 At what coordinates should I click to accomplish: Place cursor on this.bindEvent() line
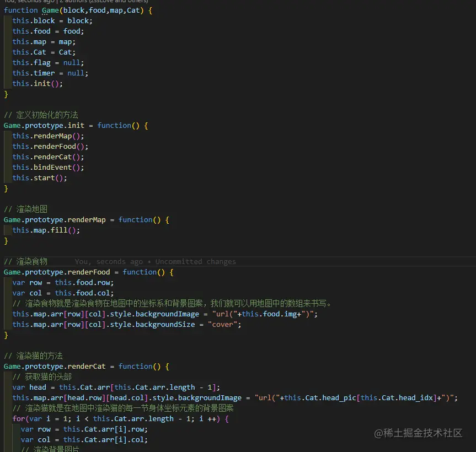click(x=46, y=167)
